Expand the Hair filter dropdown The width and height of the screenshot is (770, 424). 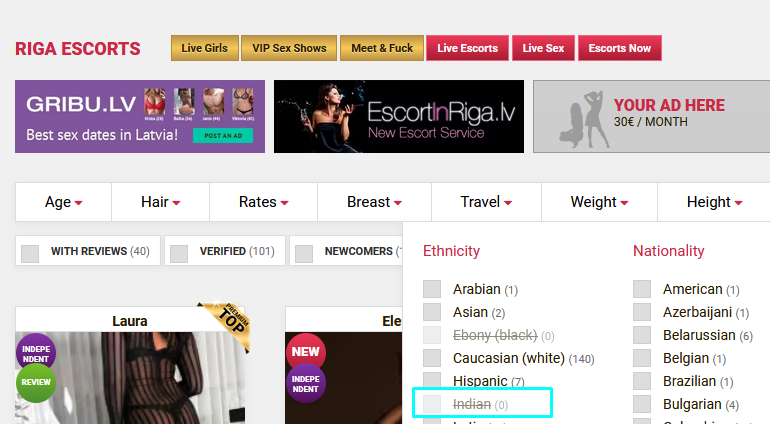point(161,202)
